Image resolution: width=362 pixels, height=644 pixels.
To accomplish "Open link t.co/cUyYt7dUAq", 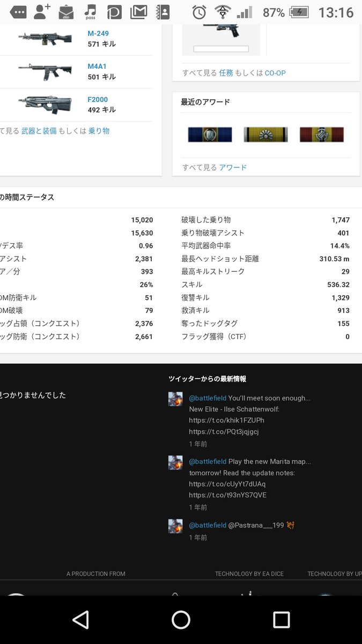I will click(227, 484).
